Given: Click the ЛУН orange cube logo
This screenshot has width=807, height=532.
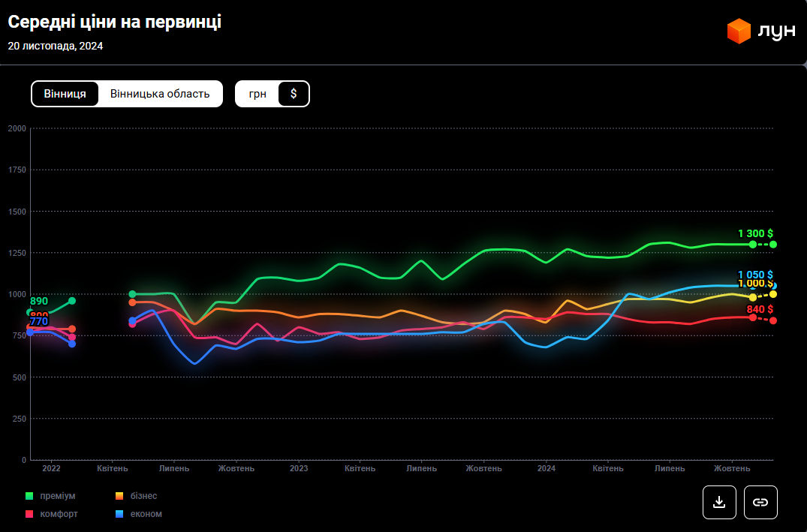Looking at the screenshot, I should (x=739, y=32).
